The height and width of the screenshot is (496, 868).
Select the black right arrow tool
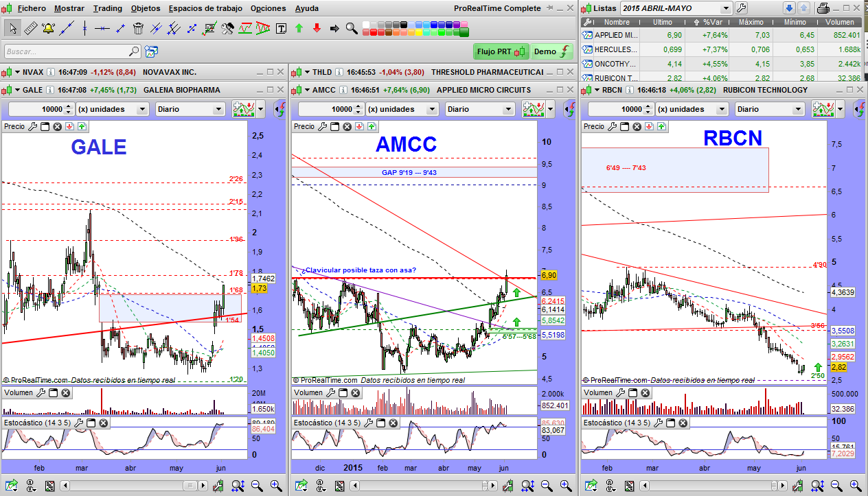(x=334, y=28)
